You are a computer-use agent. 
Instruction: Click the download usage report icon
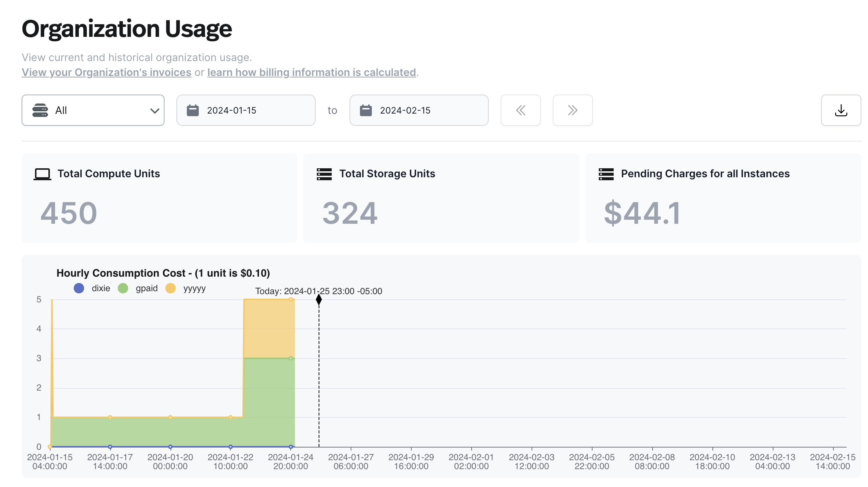(x=840, y=110)
